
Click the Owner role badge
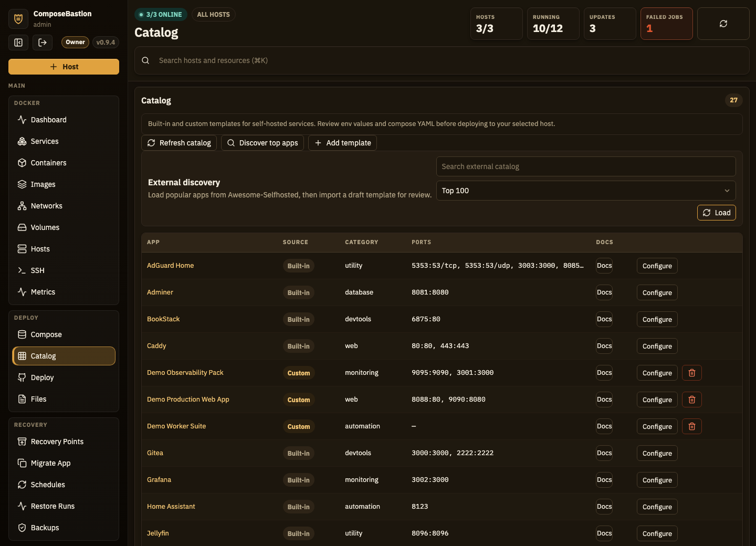pos(75,42)
